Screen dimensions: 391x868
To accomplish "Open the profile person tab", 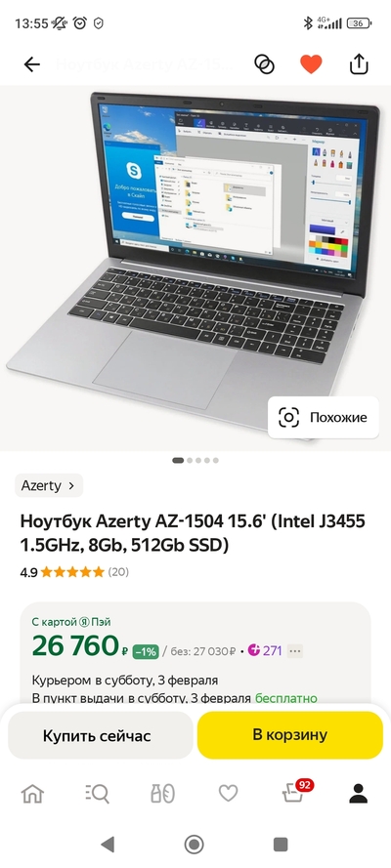I will click(x=359, y=794).
